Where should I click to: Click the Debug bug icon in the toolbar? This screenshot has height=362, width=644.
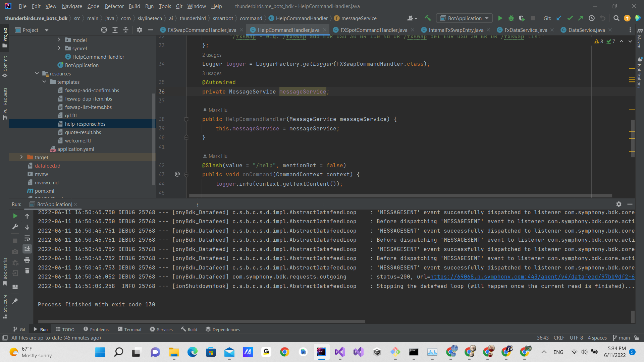point(511,18)
